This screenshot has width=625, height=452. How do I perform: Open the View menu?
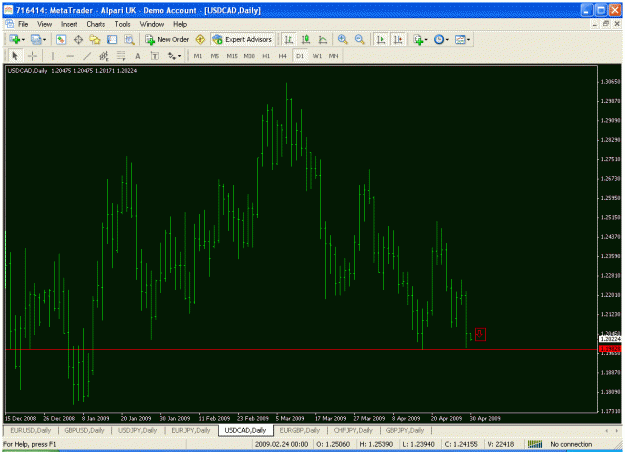coord(45,24)
